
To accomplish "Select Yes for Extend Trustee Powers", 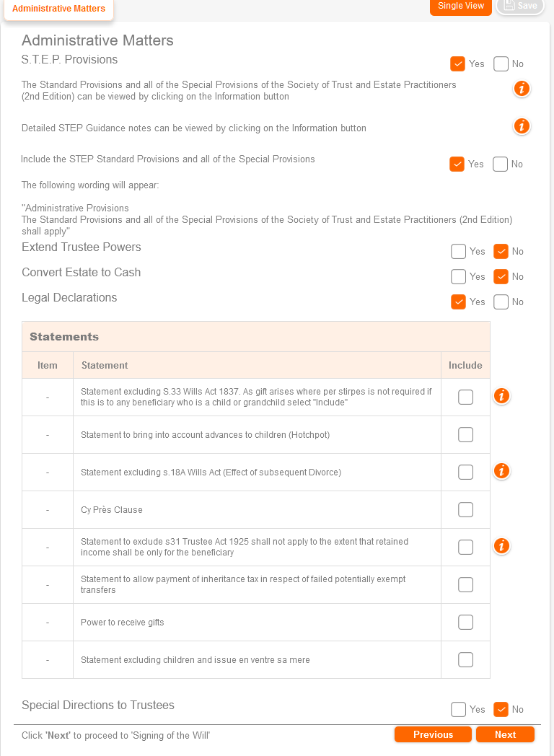I will point(458,251).
